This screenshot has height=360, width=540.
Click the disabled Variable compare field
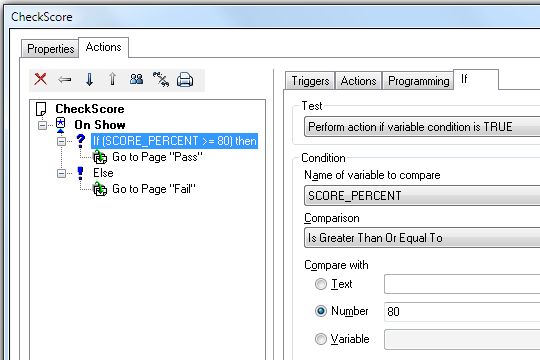462,339
